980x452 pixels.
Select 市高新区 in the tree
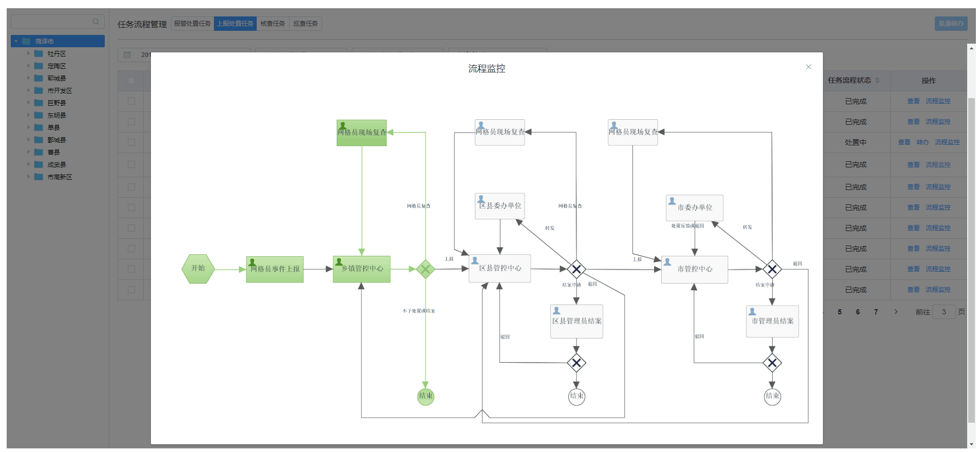(x=60, y=177)
